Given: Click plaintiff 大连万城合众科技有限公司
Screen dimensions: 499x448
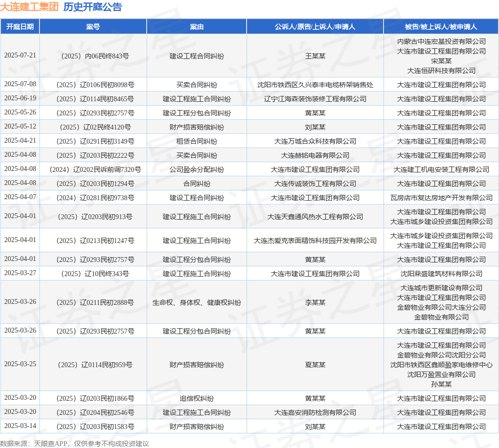Looking at the screenshot, I should coord(315,141).
